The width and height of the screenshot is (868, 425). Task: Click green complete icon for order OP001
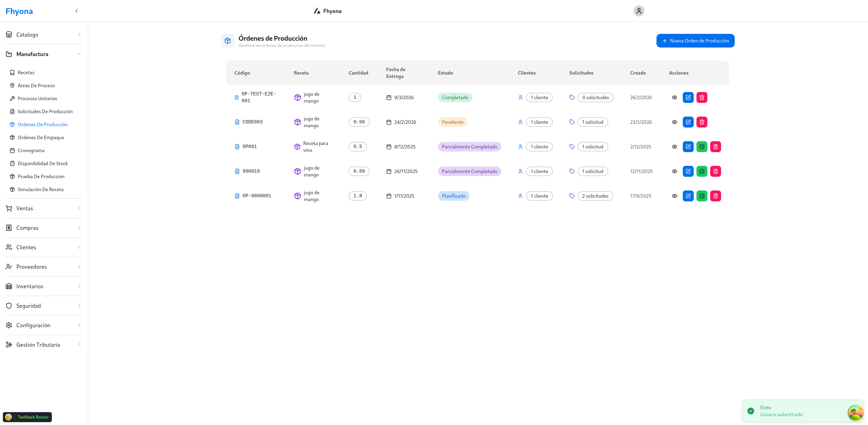pos(702,147)
